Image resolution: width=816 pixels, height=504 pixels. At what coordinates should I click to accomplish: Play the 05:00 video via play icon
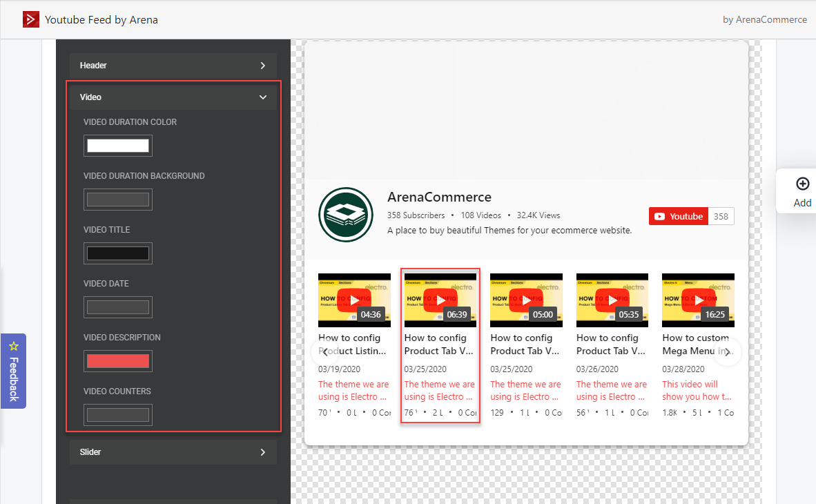(526, 300)
